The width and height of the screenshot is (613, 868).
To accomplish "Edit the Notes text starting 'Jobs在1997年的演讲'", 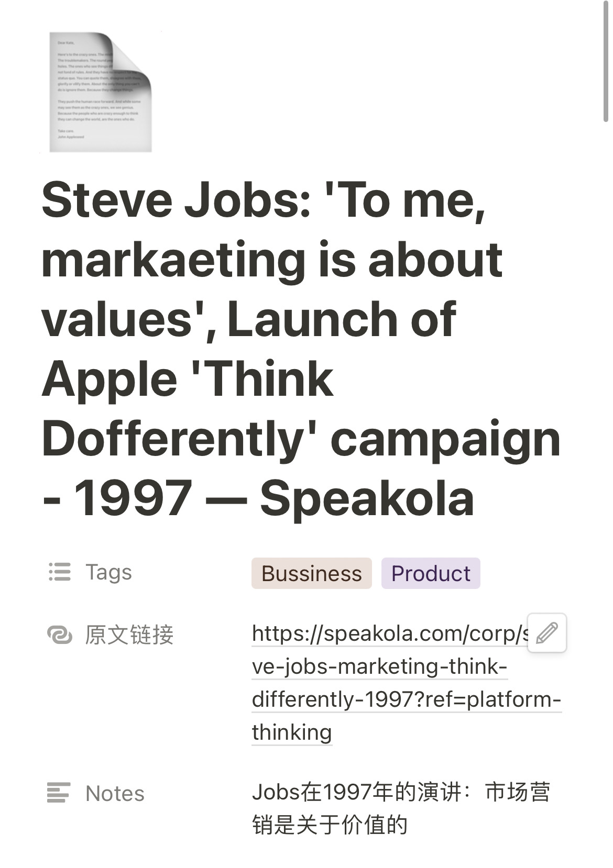I will [401, 808].
